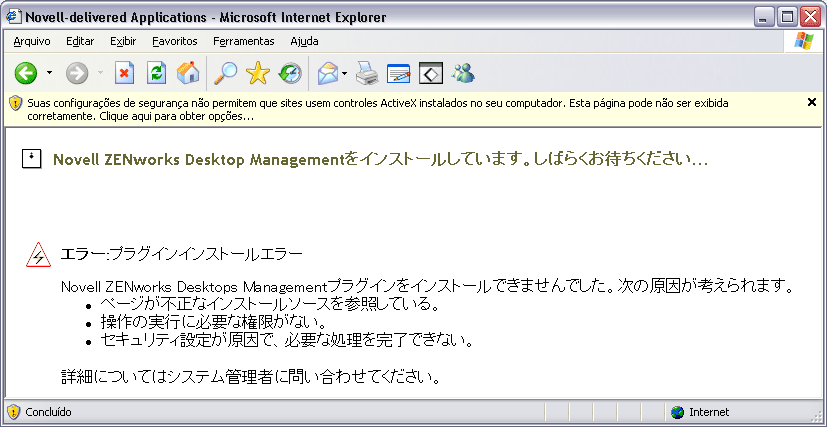
Task: Open the Ferramentas menu
Action: [244, 41]
